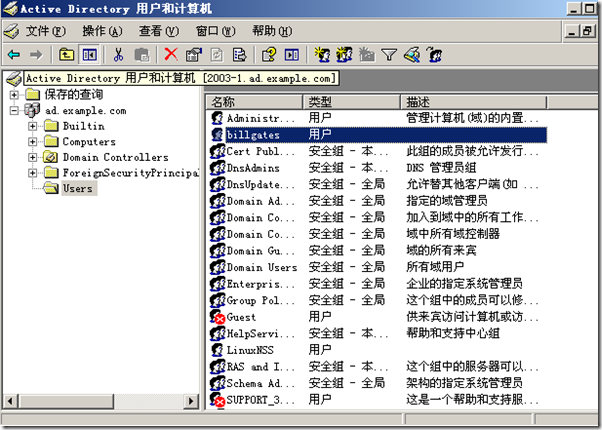Create a new user toolbar icon
This screenshot has width=602, height=430.
(x=322, y=55)
